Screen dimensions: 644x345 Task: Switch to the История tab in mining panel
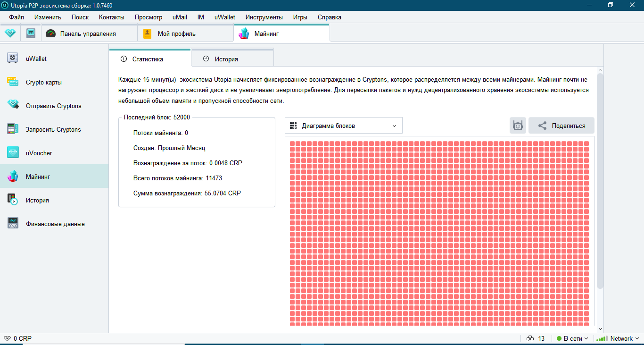point(232,59)
